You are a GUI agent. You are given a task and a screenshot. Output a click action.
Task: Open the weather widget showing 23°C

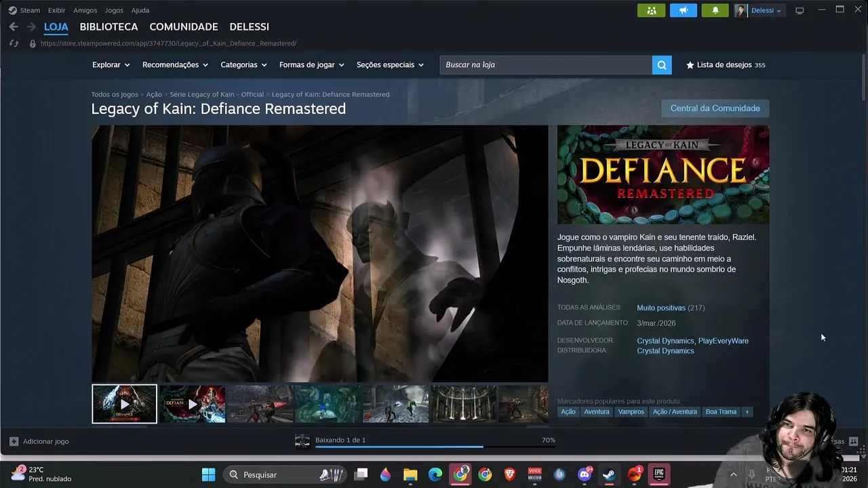pos(41,474)
